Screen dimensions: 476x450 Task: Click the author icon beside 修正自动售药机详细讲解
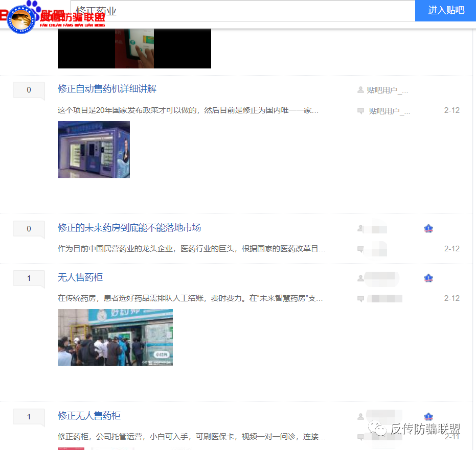pyautogui.click(x=360, y=90)
